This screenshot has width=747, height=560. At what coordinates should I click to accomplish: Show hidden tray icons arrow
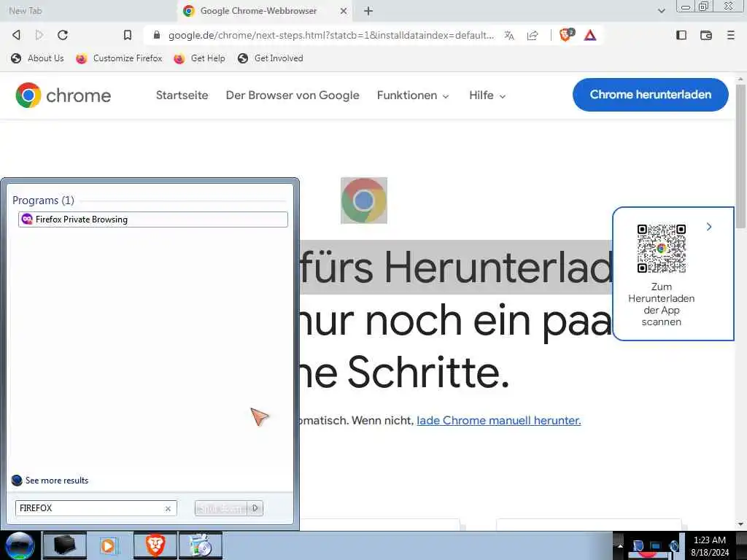pyautogui.click(x=620, y=545)
